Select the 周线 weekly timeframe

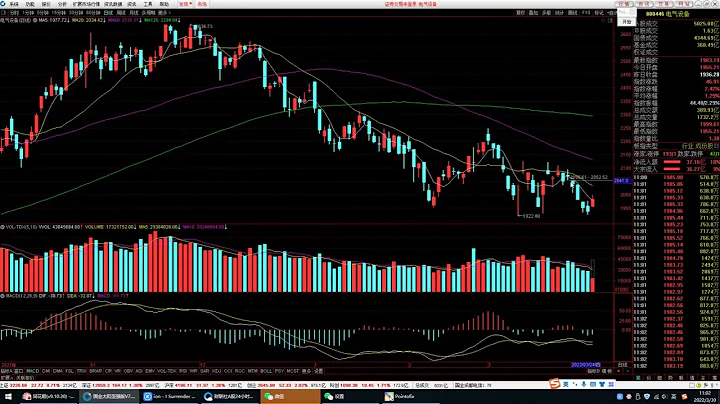point(121,12)
